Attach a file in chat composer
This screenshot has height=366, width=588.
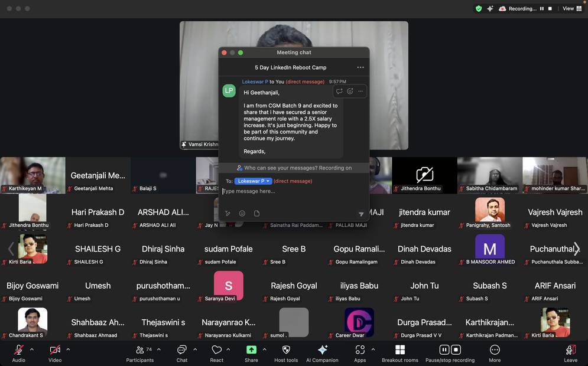pos(257,213)
